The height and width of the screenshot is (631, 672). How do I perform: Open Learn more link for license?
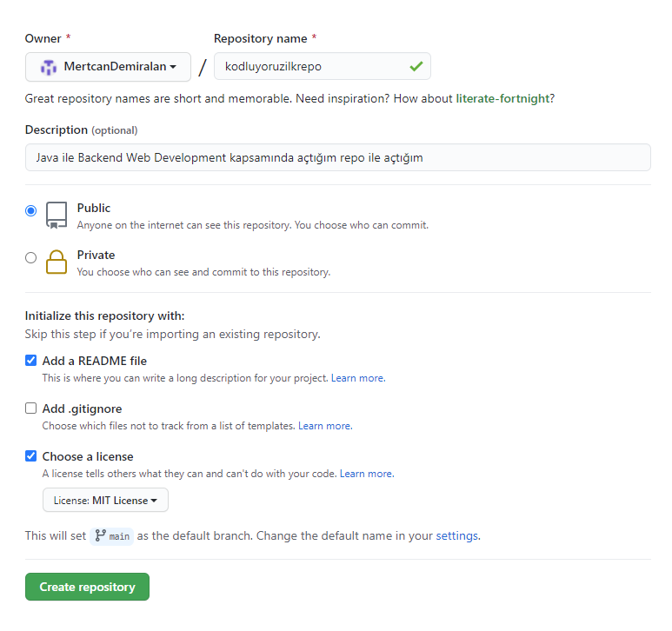coord(367,474)
